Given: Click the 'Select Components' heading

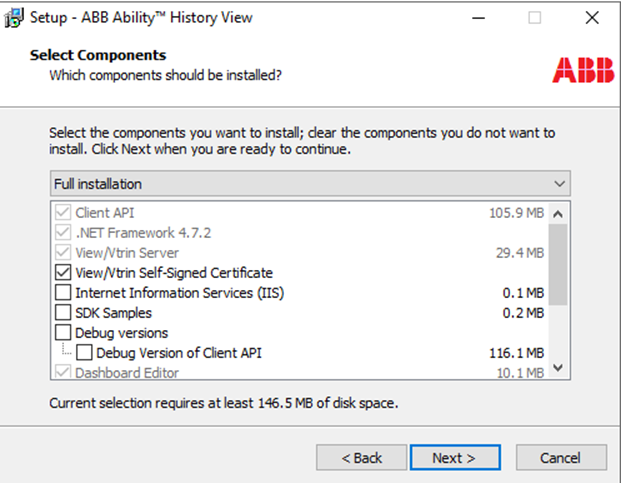Looking at the screenshot, I should (98, 55).
